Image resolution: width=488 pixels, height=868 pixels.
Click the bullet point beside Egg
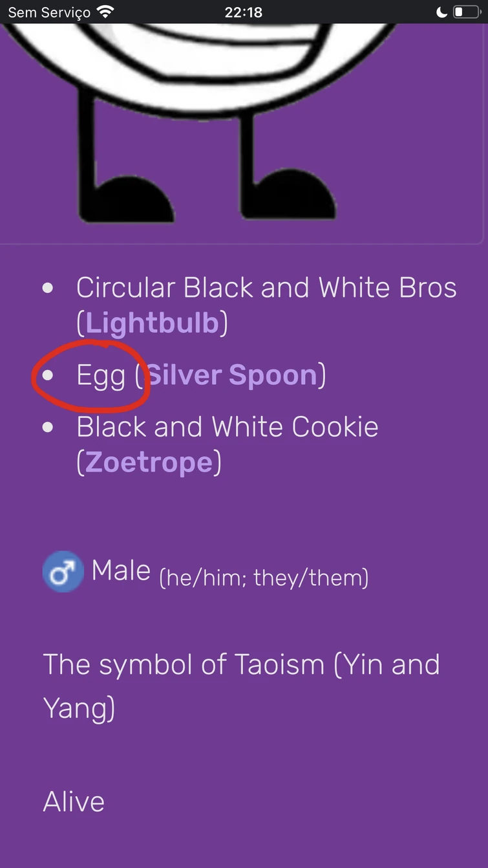pos(48,374)
